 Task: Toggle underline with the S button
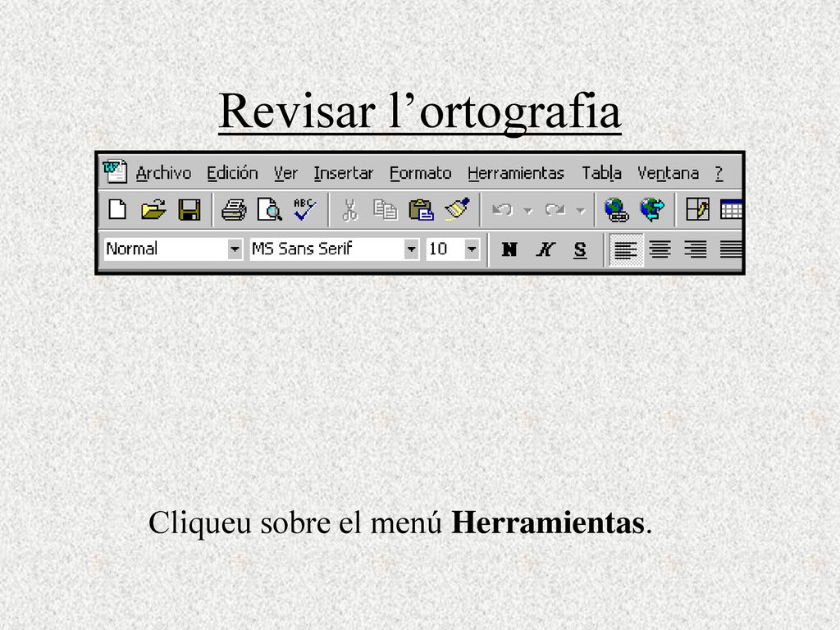click(x=580, y=249)
